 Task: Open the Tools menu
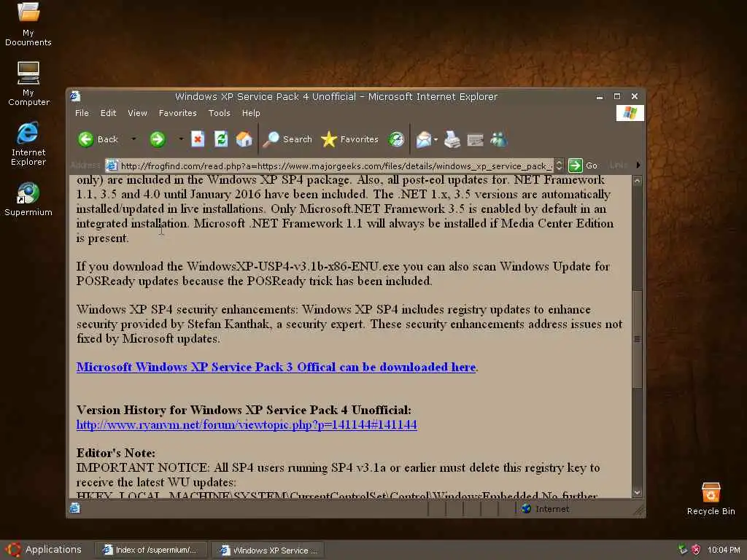219,113
